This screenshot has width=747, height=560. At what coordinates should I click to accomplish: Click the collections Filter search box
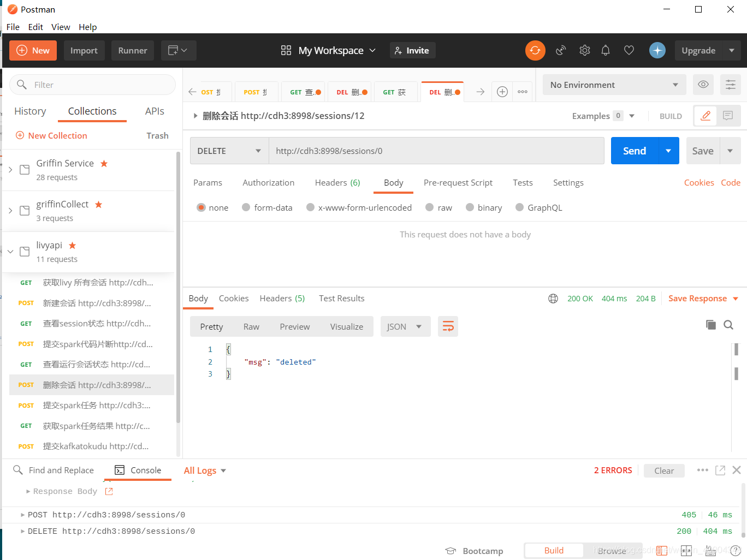click(x=92, y=85)
